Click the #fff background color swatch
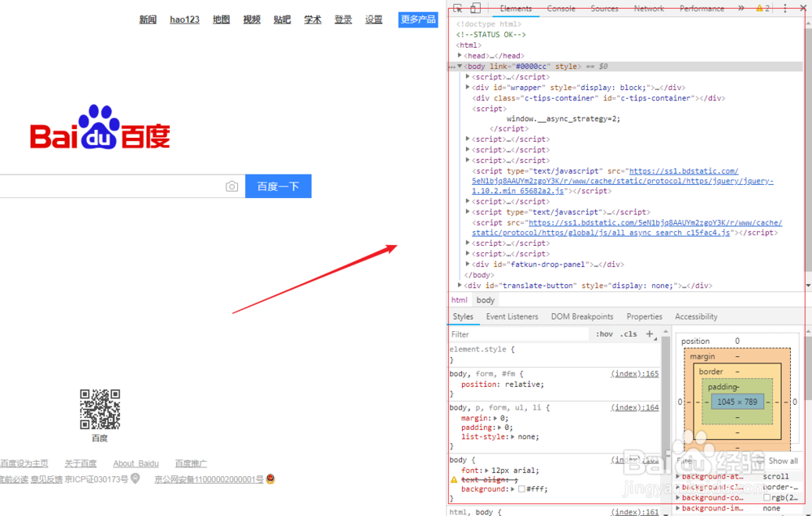 coord(521,489)
